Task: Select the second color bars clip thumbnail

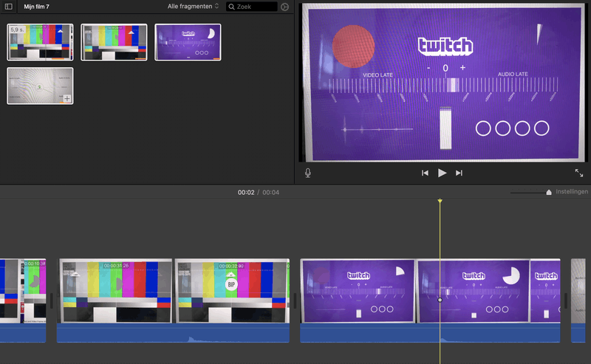Action: coord(114,42)
